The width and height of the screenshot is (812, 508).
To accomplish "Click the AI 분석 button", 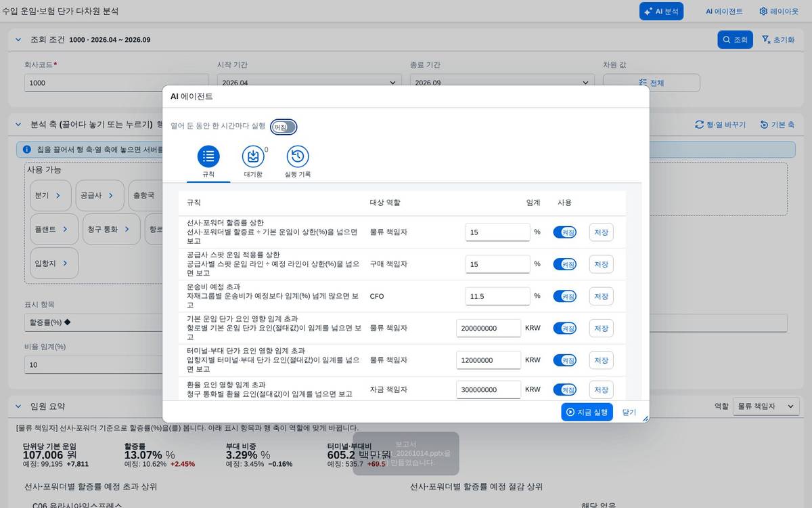I will (661, 11).
